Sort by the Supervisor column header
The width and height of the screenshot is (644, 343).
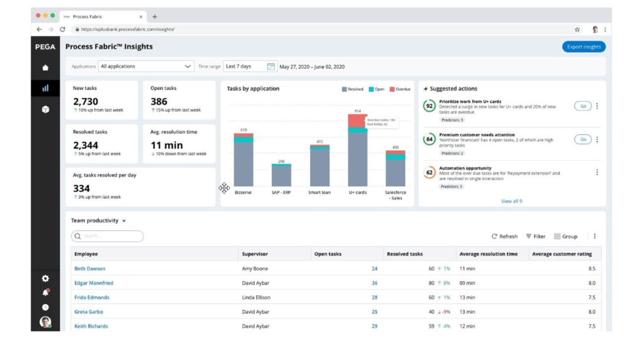(255, 254)
